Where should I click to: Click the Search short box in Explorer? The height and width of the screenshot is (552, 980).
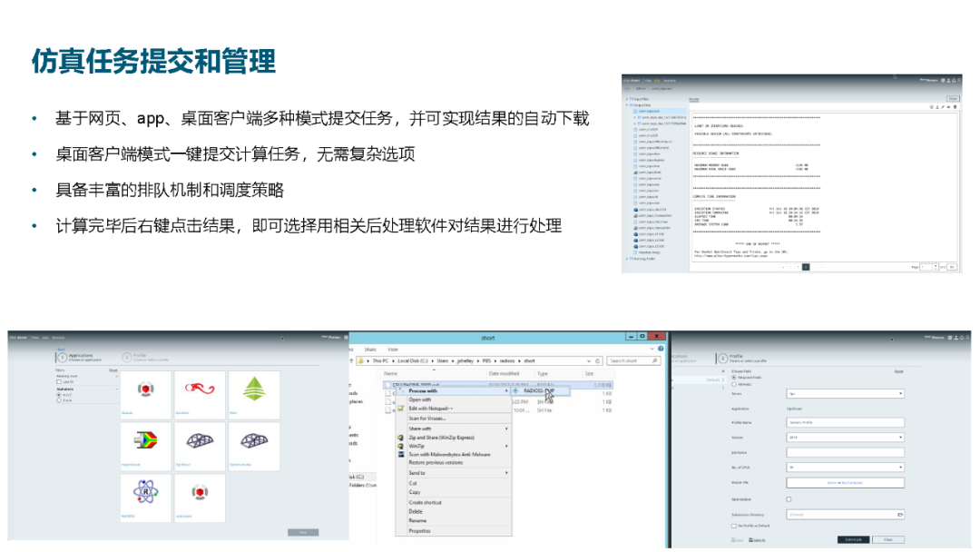point(633,360)
